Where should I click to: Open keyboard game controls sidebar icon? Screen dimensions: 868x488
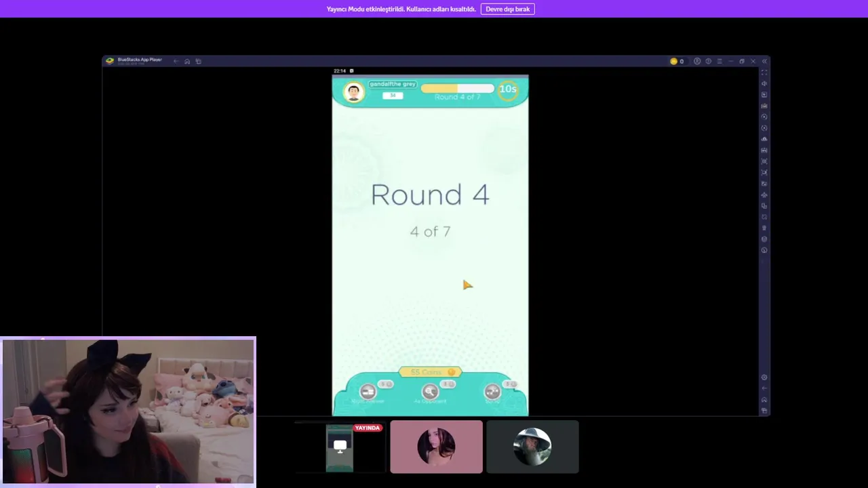(x=764, y=106)
